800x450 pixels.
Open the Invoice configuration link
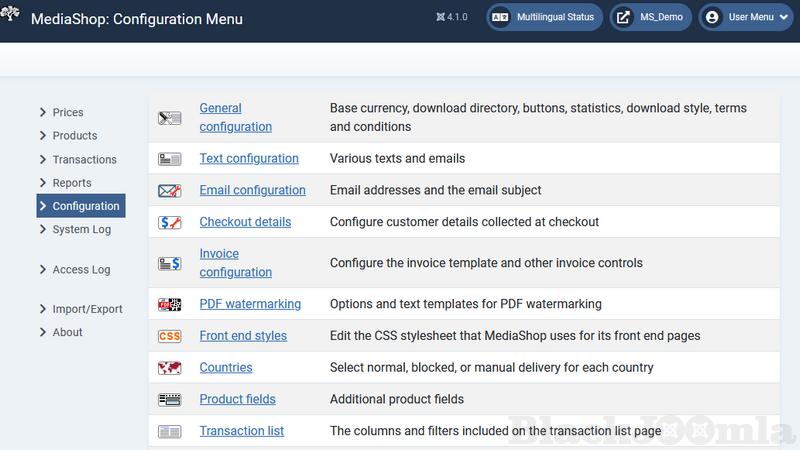coord(235,263)
